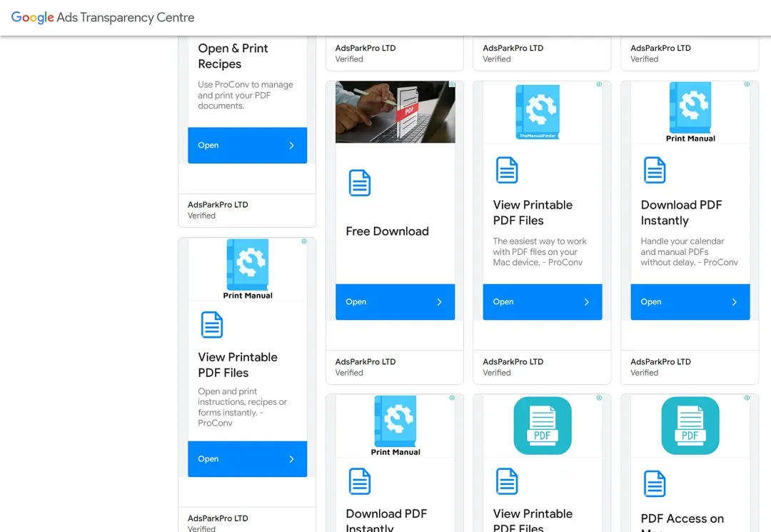The width and height of the screenshot is (771, 532).
Task: Click the laptop PDF photo in Free Download ad
Action: 395,112
